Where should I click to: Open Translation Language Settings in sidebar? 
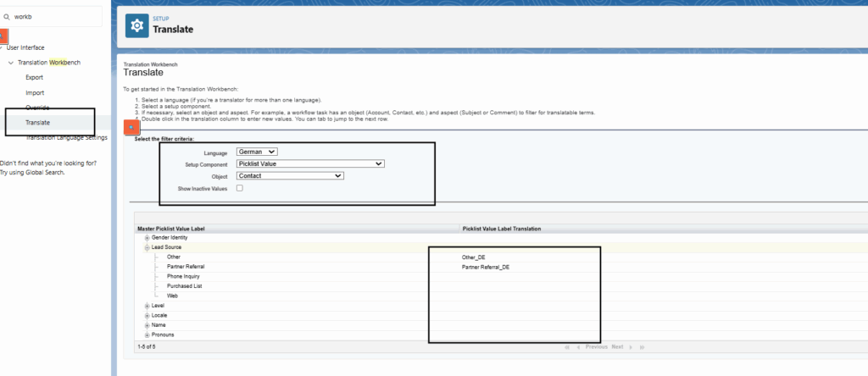pyautogui.click(x=66, y=138)
